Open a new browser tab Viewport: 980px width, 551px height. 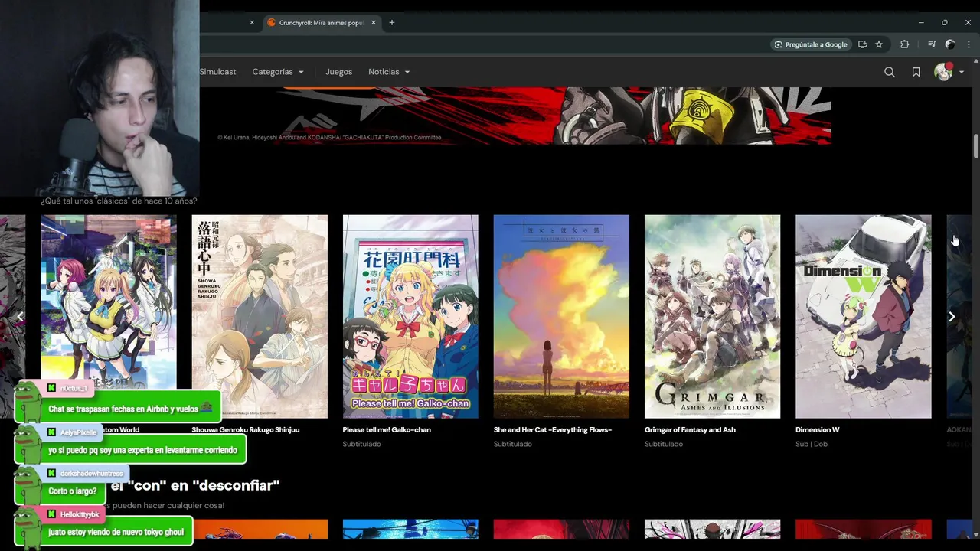click(391, 23)
